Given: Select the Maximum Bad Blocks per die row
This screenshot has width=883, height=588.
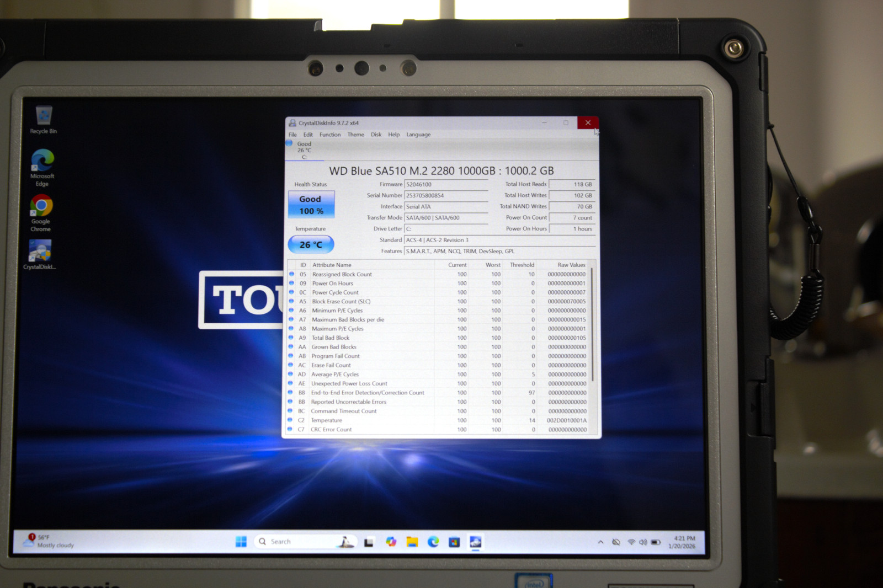Looking at the screenshot, I should click(x=438, y=320).
